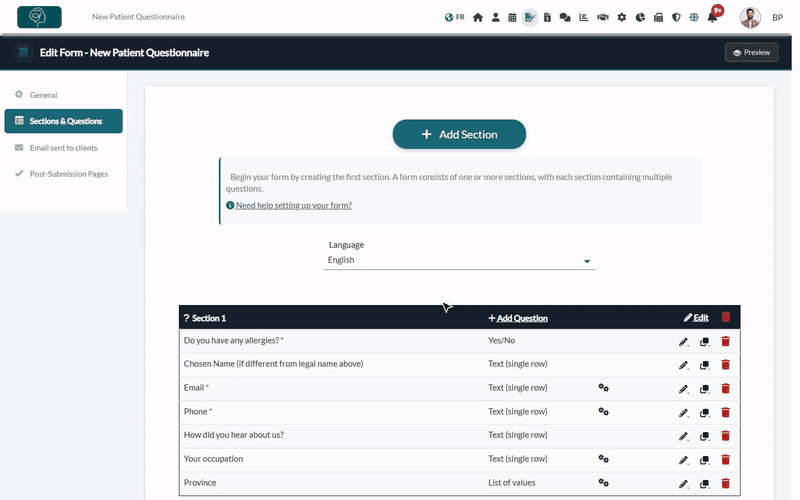Switch language to FR

[455, 17]
